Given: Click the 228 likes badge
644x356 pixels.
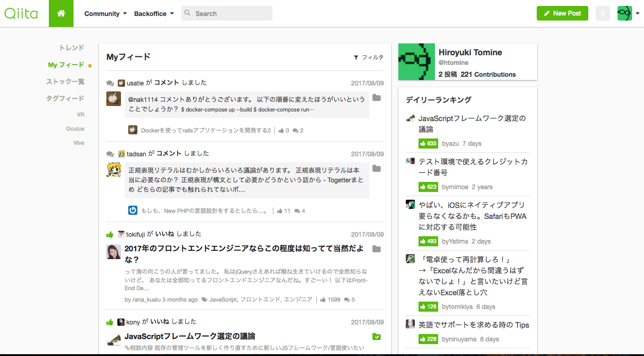Looking at the screenshot, I should click(428, 339).
